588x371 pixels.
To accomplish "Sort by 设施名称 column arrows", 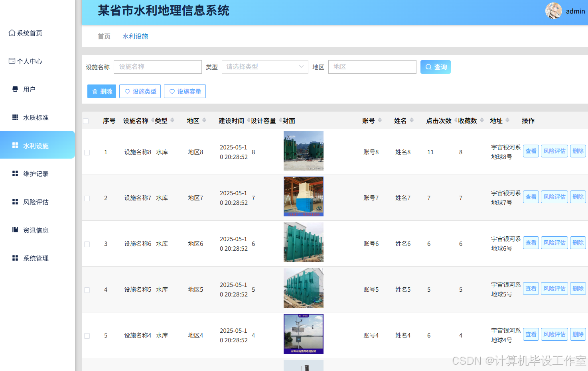I will [153, 120].
